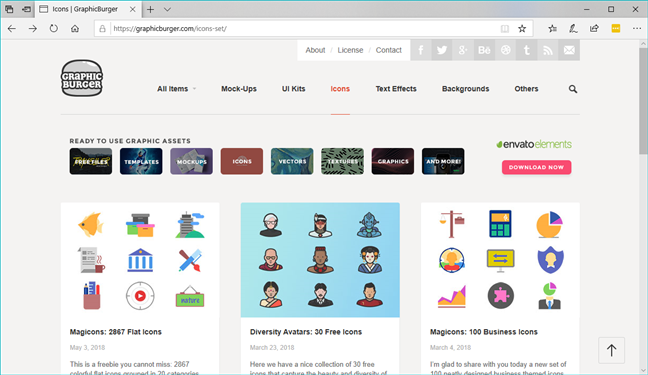Open the About link
648x375 pixels.
coord(315,50)
